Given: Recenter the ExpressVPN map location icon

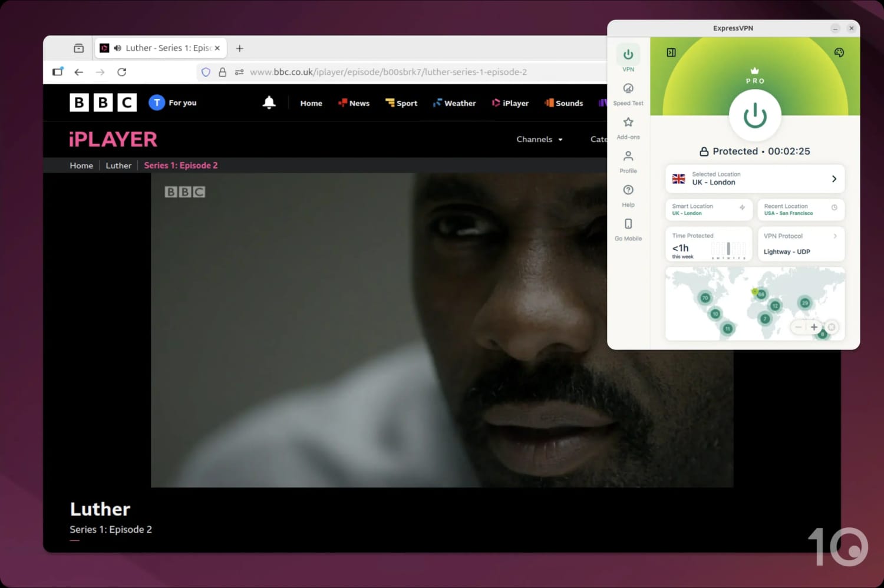Looking at the screenshot, I should pos(832,327).
